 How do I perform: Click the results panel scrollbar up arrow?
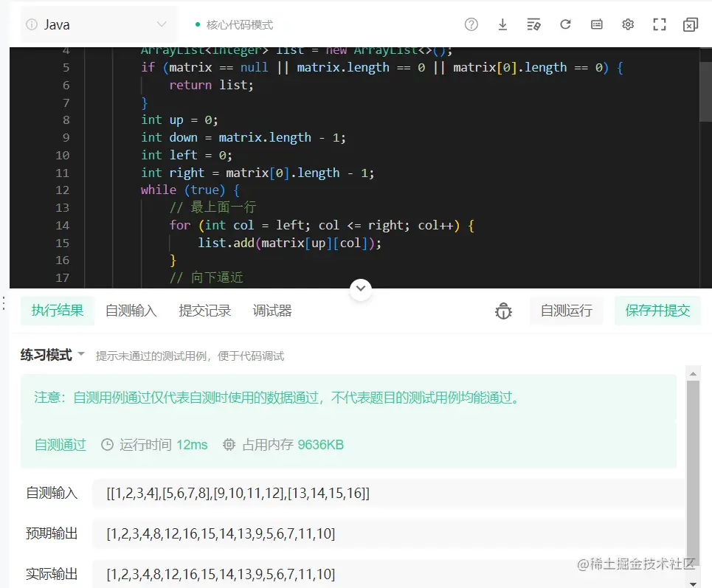693,374
